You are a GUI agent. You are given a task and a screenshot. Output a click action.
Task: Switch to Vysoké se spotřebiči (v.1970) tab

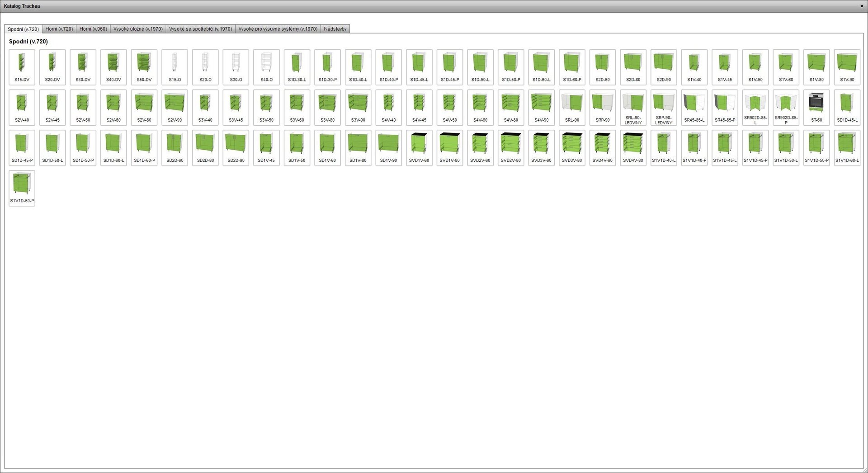tap(200, 29)
